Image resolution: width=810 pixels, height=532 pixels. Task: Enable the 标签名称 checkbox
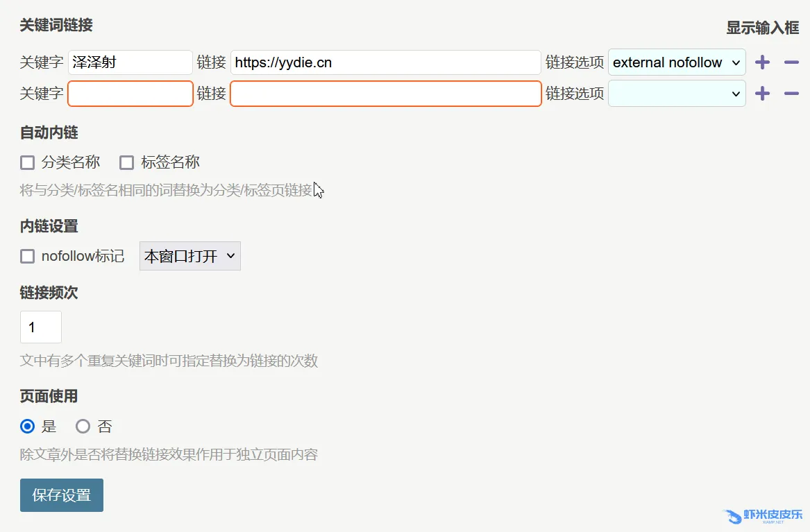click(126, 163)
